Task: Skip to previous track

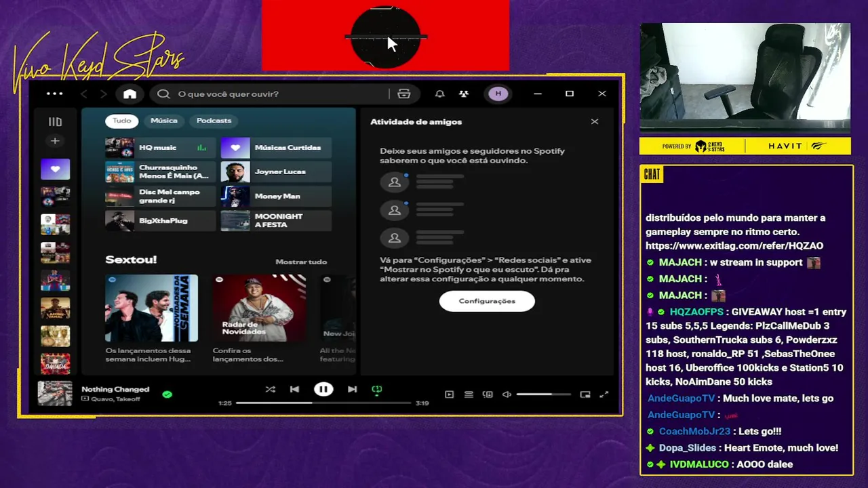Action: coord(294,389)
